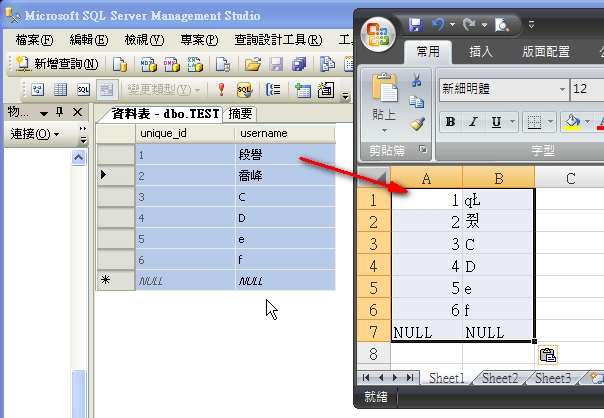Screen dimensions: 604x418
Task: Open the Project menu in SSMS
Action: coord(199,40)
